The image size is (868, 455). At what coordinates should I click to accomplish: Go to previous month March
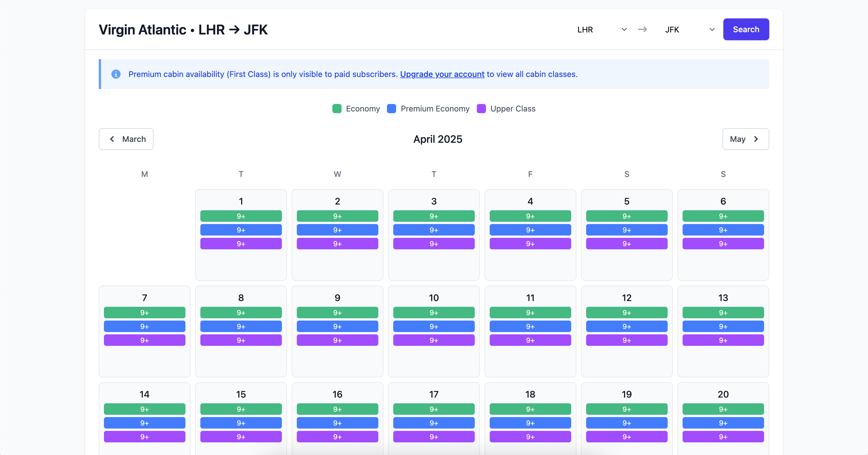pyautogui.click(x=126, y=139)
